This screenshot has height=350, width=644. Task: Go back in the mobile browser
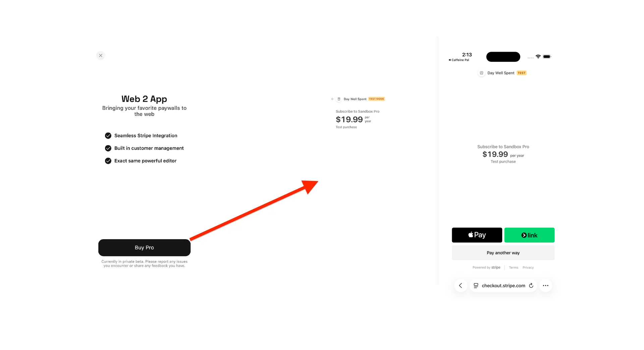click(461, 286)
